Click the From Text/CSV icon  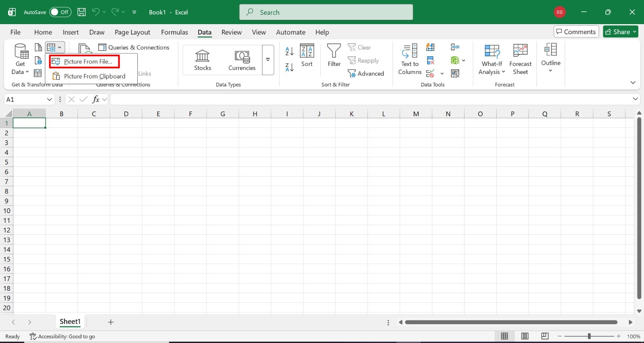point(38,47)
